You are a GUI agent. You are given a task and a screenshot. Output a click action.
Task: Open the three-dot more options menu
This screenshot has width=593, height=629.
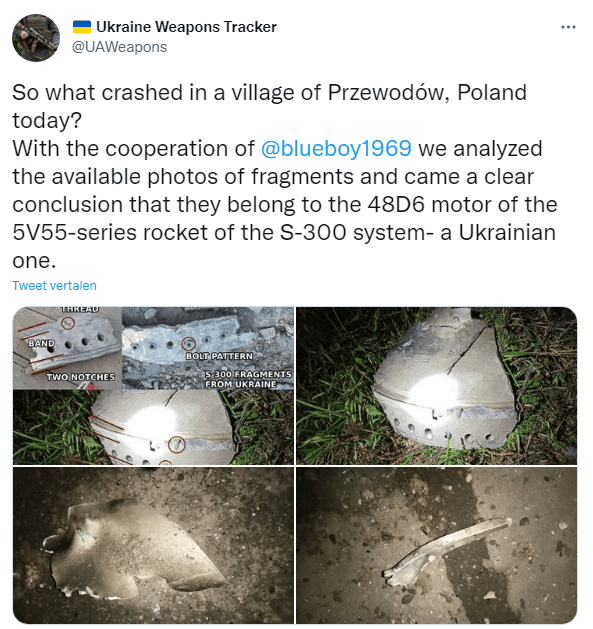tap(568, 27)
